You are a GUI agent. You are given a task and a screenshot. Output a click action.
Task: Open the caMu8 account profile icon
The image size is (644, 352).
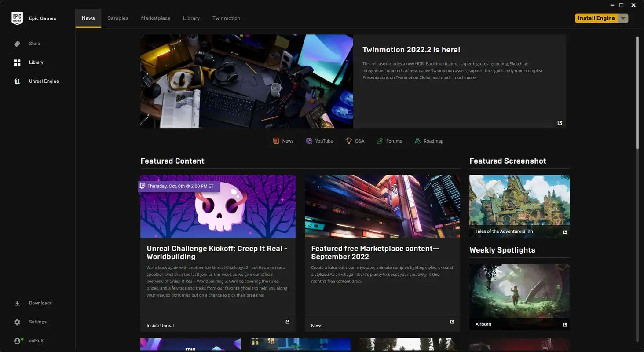coord(17,340)
